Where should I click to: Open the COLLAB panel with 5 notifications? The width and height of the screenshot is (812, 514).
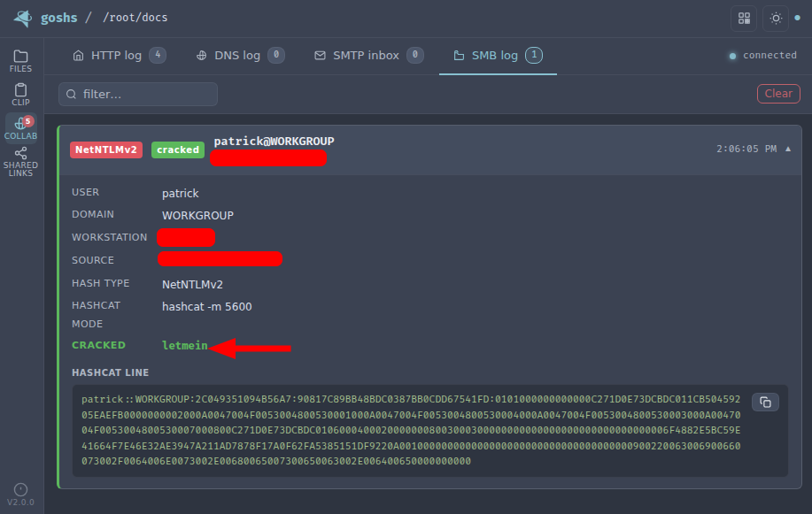pos(19,128)
